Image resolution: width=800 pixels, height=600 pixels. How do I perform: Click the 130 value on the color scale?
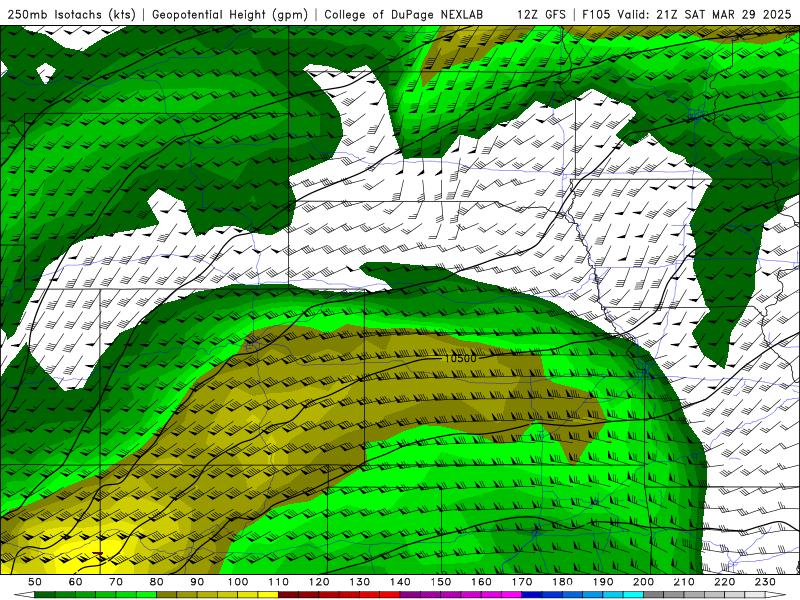coord(359,582)
